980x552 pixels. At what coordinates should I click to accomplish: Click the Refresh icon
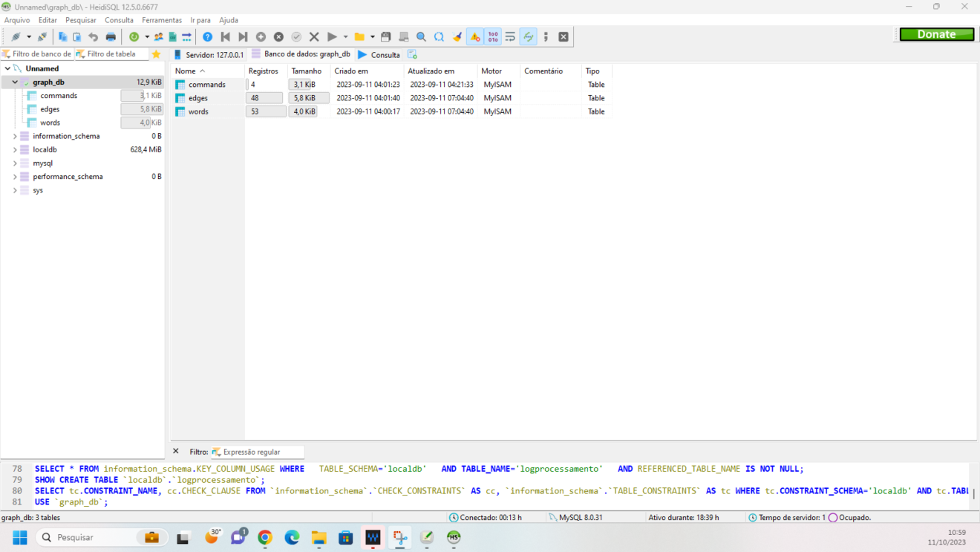click(134, 36)
